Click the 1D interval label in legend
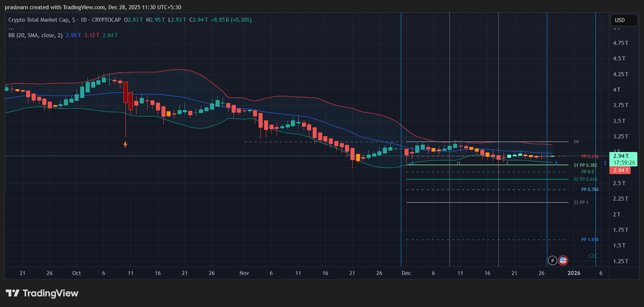Screen dimensions: 644x307 pyautogui.click(x=83, y=20)
